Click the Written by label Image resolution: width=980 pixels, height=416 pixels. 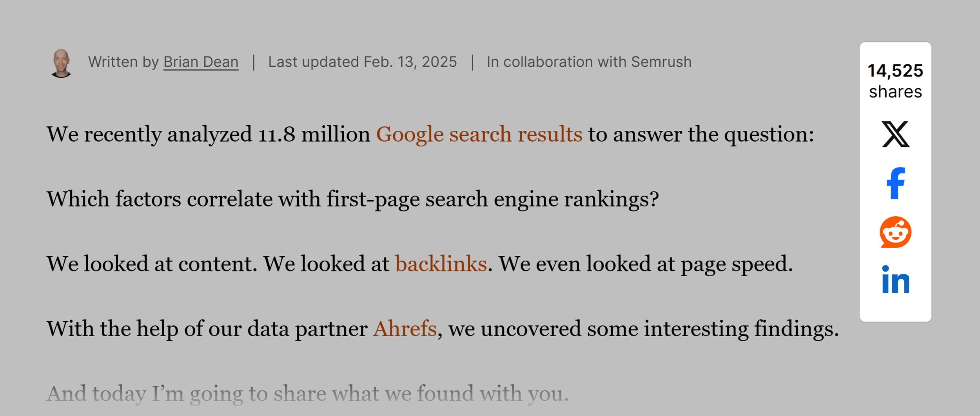coord(123,62)
